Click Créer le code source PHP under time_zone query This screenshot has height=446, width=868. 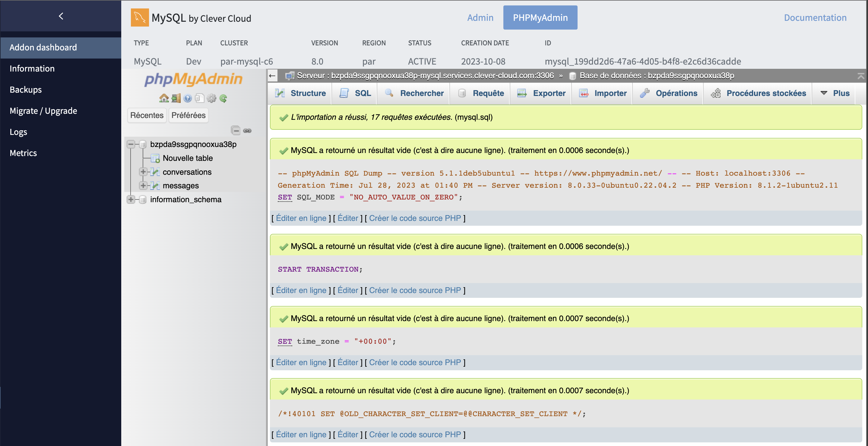click(x=415, y=362)
